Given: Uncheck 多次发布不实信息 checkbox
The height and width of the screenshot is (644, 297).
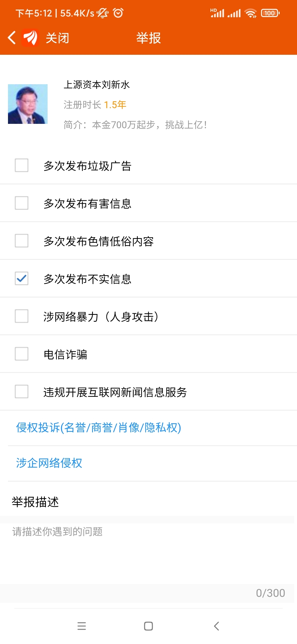Looking at the screenshot, I should [21, 278].
